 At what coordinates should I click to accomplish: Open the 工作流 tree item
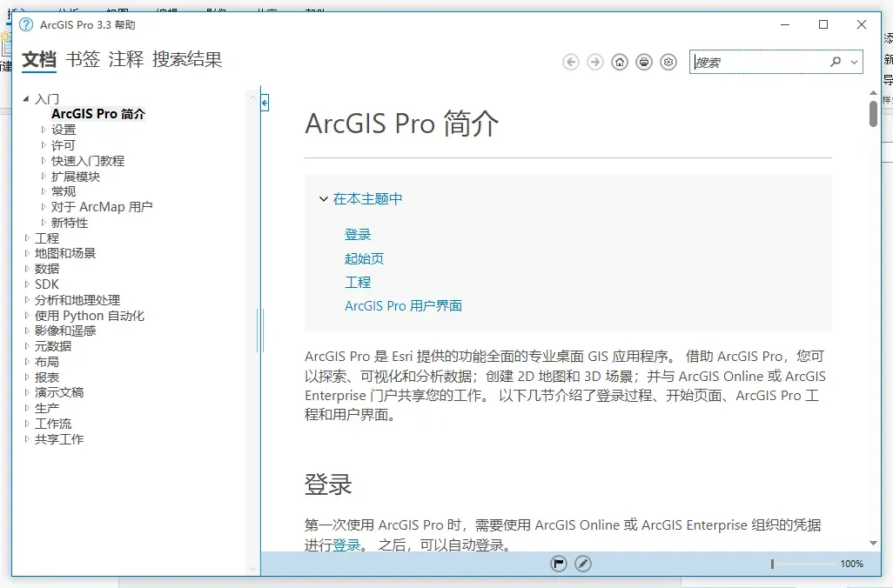click(x=53, y=424)
